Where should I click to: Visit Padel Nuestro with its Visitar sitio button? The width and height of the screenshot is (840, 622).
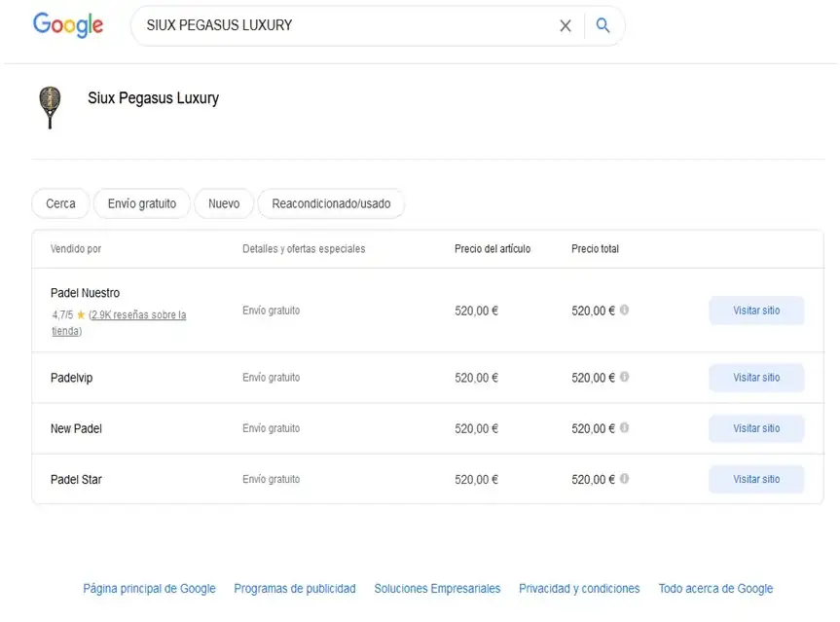click(x=756, y=311)
